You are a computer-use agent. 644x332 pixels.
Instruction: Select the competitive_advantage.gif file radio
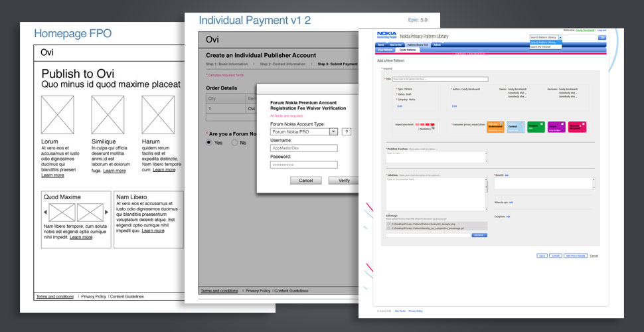(388, 228)
